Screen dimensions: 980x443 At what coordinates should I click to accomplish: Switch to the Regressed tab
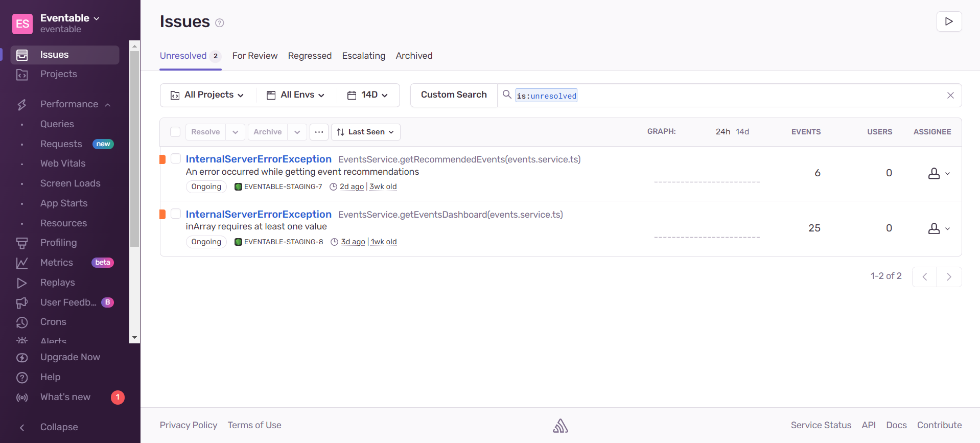click(310, 56)
